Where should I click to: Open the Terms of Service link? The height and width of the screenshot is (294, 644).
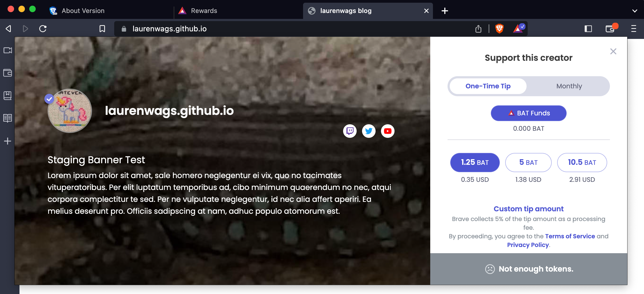tap(570, 236)
